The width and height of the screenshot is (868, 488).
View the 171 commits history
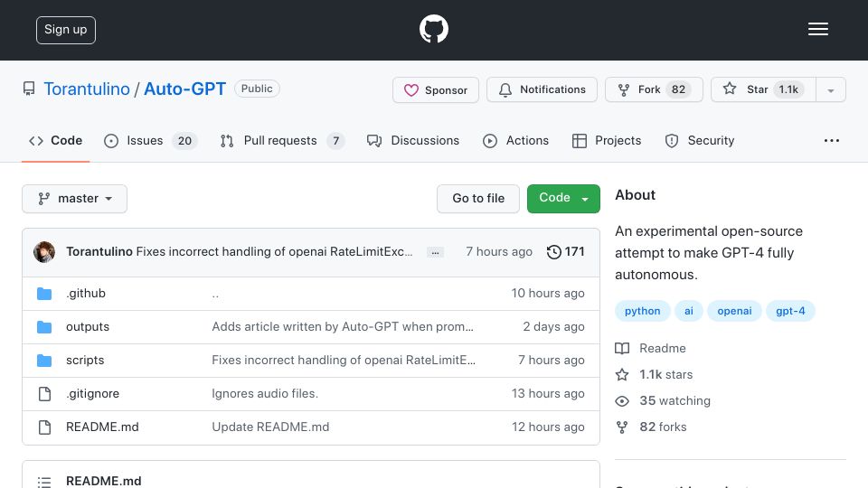pos(565,252)
